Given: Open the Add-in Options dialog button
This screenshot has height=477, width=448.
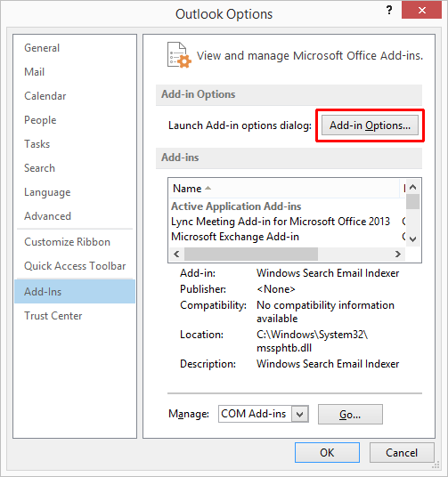Looking at the screenshot, I should click(x=370, y=125).
